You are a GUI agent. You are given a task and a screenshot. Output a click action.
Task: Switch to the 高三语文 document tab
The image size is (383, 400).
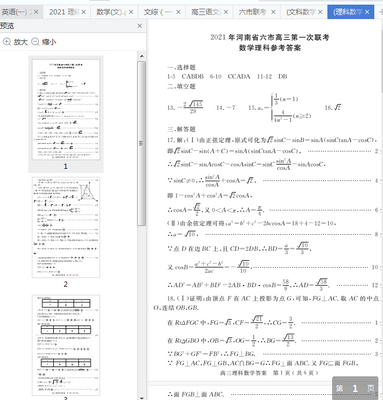(x=209, y=12)
